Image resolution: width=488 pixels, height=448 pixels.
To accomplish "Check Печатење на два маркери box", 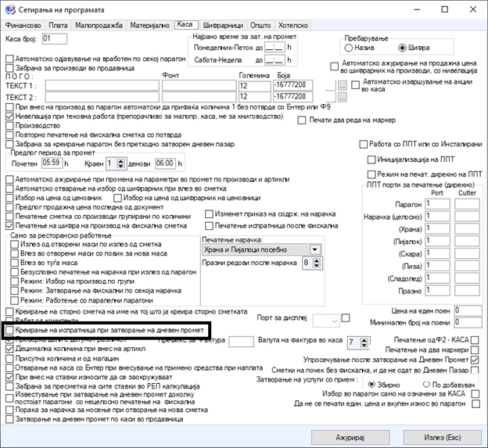I will 475,350.
